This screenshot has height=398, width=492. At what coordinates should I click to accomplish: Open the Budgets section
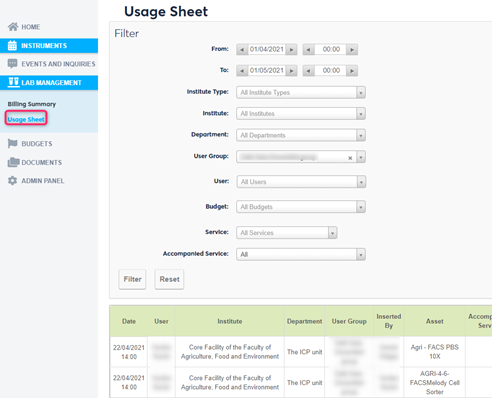pyautogui.click(x=37, y=144)
